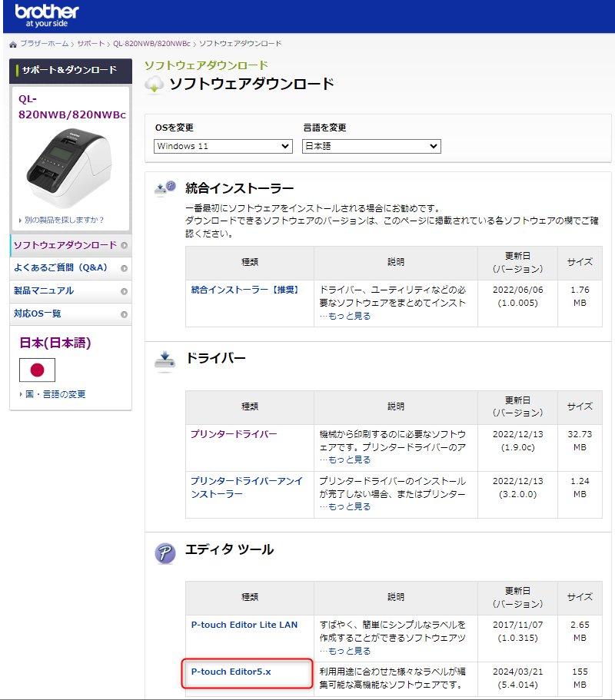The width and height of the screenshot is (615, 700).
Task: Click the Brother logo in header
Action: tap(47, 15)
